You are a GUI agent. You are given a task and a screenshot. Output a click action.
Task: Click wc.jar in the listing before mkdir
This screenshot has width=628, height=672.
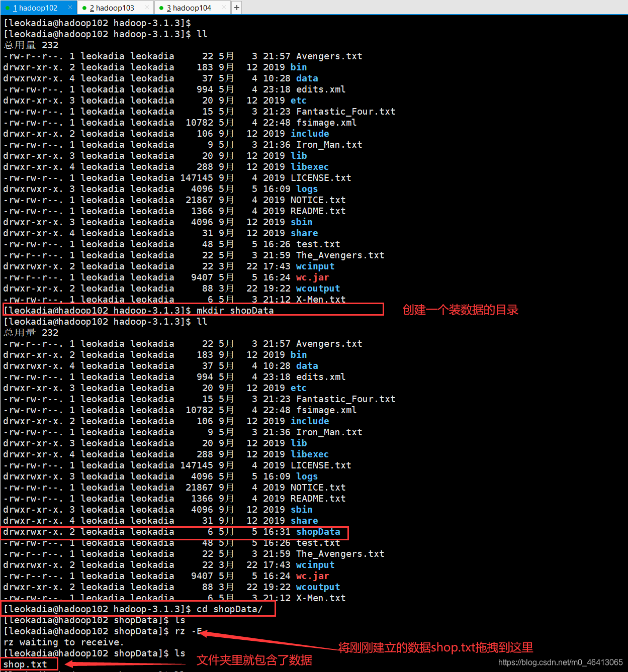point(313,277)
